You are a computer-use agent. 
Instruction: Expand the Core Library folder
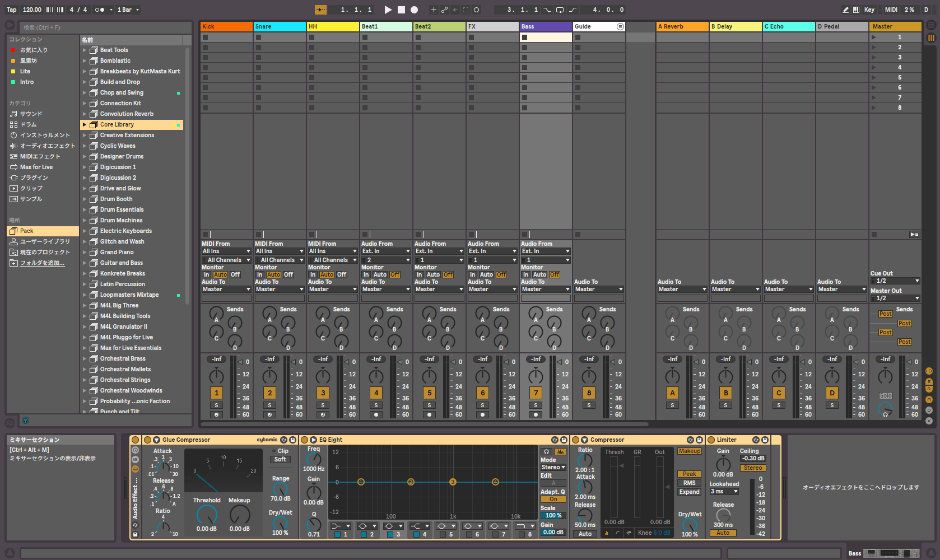tap(84, 124)
